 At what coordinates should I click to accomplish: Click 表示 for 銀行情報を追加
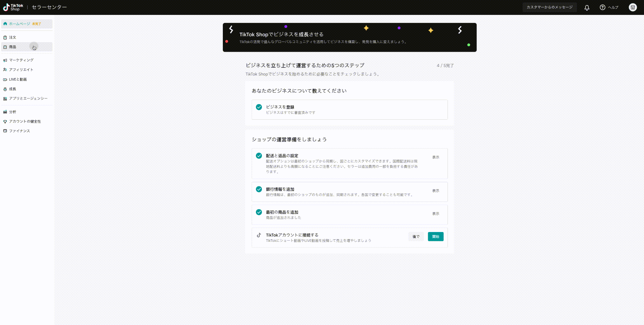click(435, 191)
